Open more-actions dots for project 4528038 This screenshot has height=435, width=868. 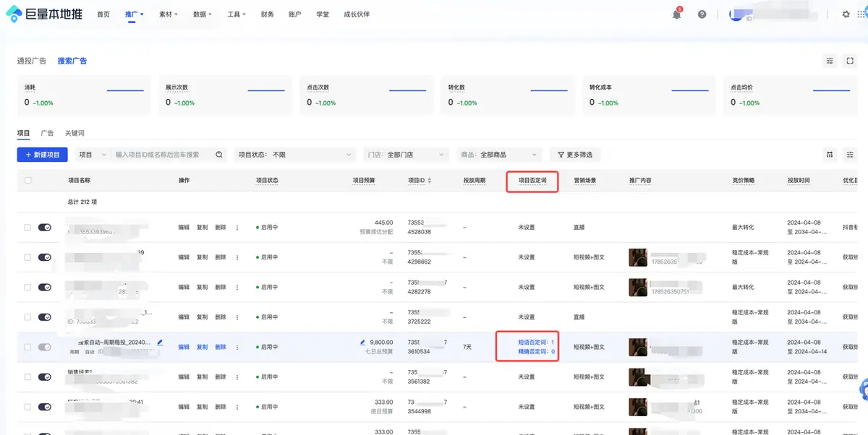coord(237,227)
